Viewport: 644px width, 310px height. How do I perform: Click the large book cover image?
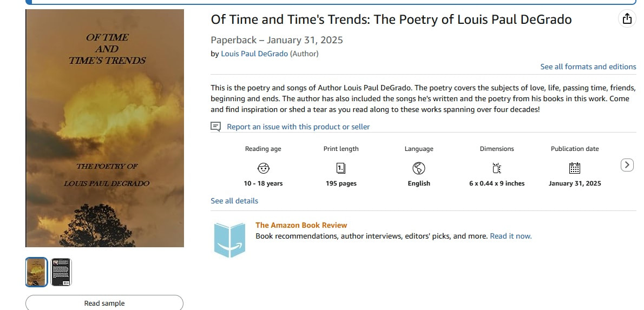coord(105,128)
